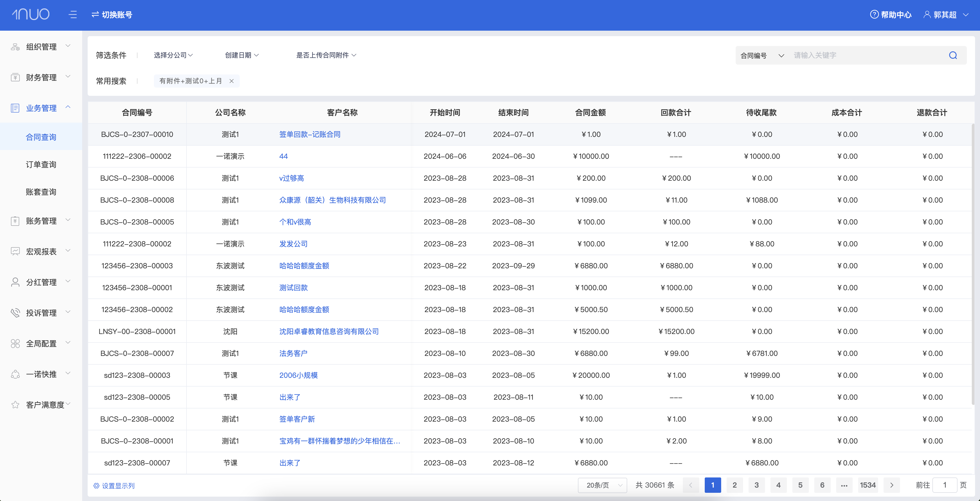Screen dimensions: 980x501
Task: Click the 投诉管理 phone icon
Action: [x=15, y=313]
